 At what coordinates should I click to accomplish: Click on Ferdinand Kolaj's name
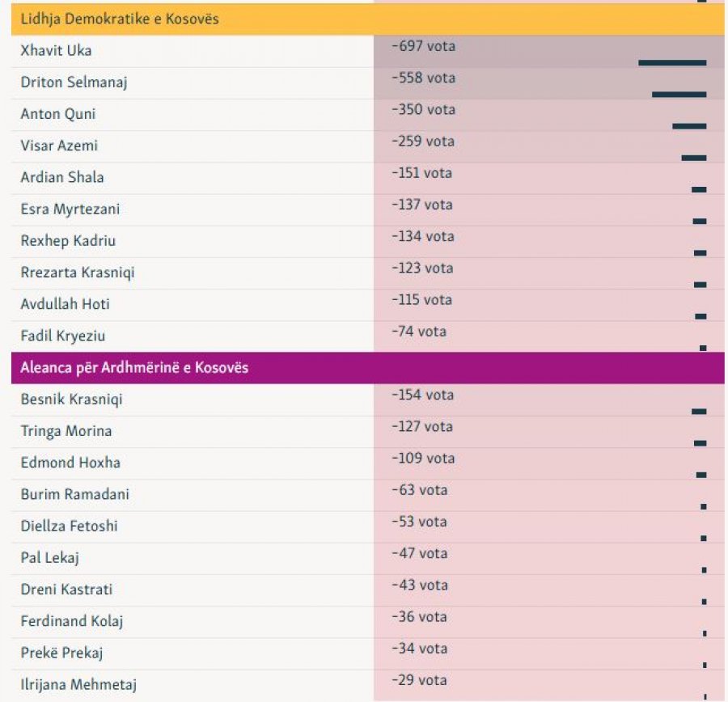(72, 621)
